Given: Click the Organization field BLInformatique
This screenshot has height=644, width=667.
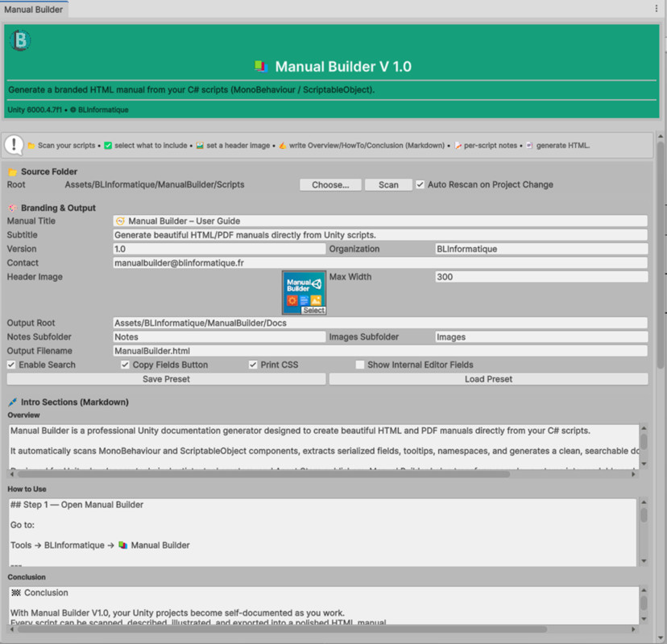Looking at the screenshot, I should pyautogui.click(x=541, y=249).
